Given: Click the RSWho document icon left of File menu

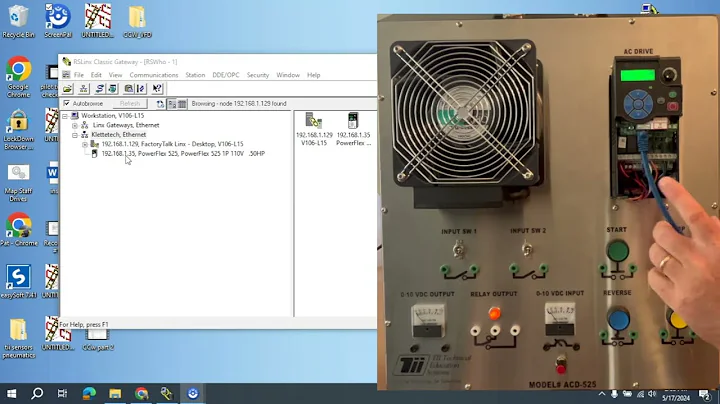Looking at the screenshot, I should [x=66, y=75].
